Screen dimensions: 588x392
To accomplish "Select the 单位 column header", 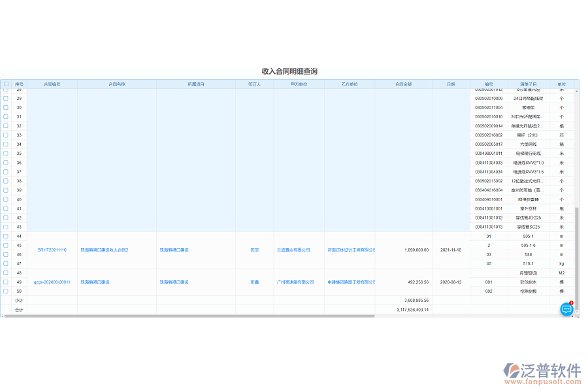I will [x=561, y=84].
